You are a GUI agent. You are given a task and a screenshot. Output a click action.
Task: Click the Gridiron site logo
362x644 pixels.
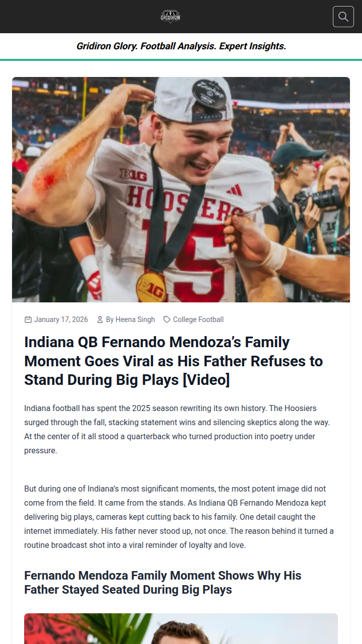tap(170, 17)
